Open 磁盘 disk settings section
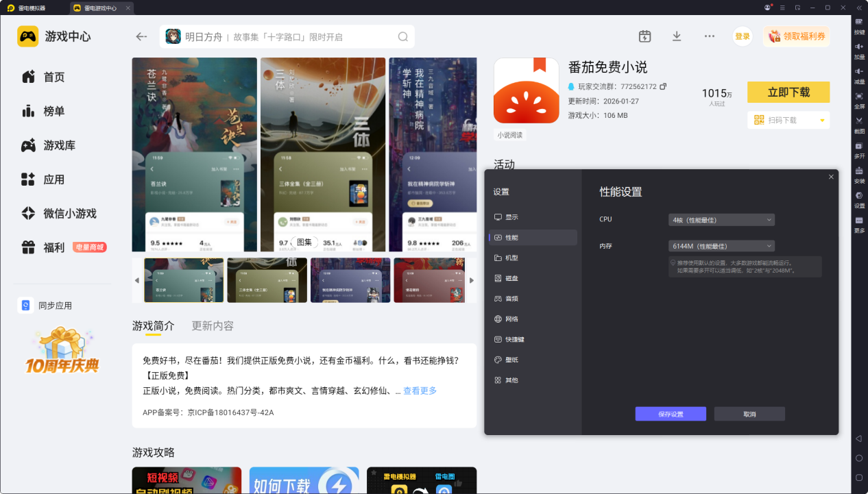 pos(533,278)
